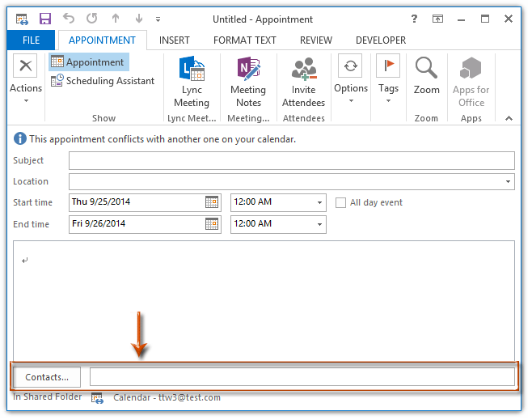Expand the start time 12:00 AM dropdown
The image size is (532, 420).
coord(320,203)
